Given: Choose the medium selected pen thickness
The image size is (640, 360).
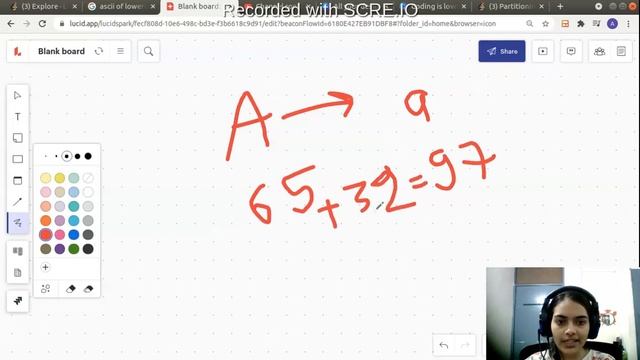Looking at the screenshot, I should 67,156.
